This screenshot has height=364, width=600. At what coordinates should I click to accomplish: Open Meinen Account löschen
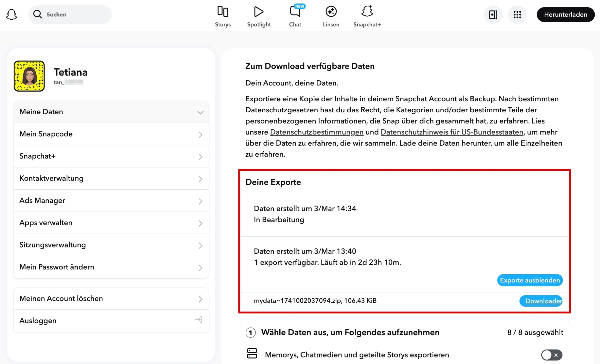pos(111,299)
